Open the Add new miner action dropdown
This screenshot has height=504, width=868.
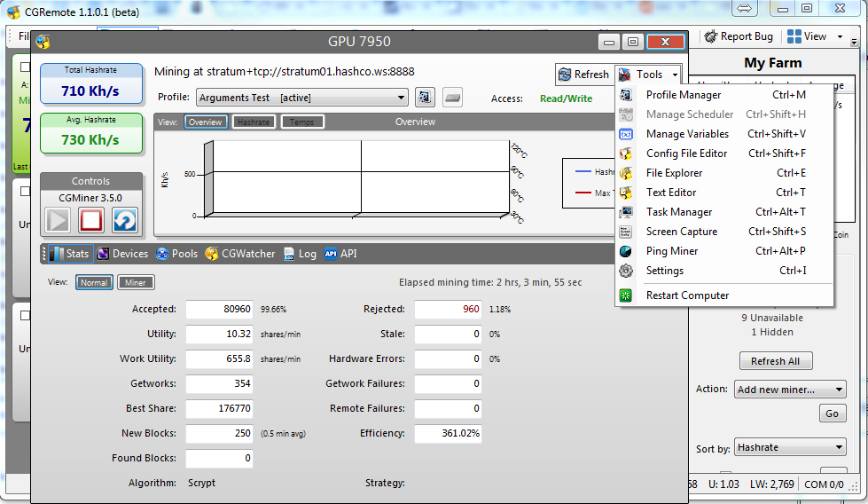coord(790,390)
